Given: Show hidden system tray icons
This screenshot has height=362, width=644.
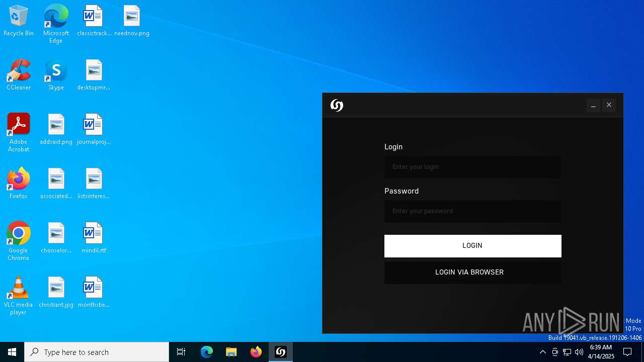Looking at the screenshot, I should [542, 352].
